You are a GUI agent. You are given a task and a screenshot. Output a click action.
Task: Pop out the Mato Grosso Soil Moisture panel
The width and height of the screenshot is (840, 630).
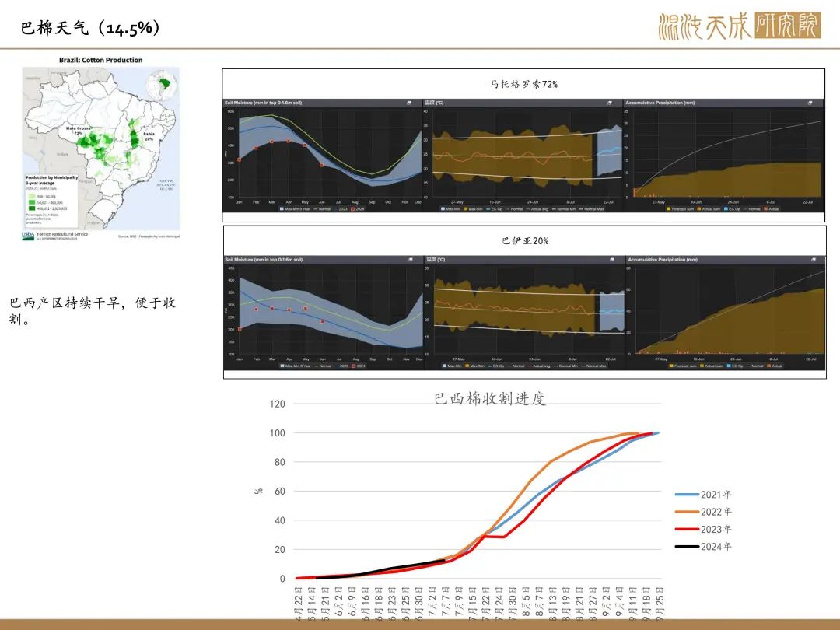coord(409,103)
